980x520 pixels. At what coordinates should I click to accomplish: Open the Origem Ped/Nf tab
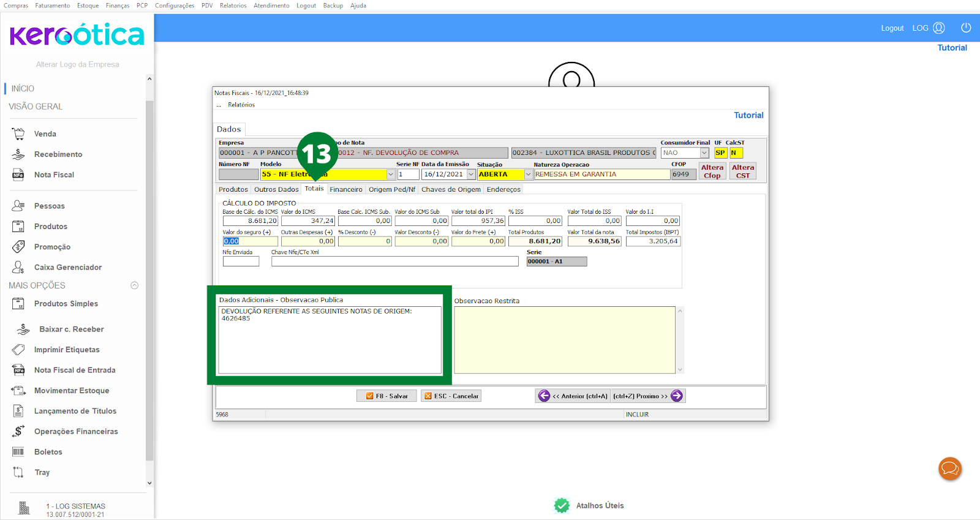392,189
